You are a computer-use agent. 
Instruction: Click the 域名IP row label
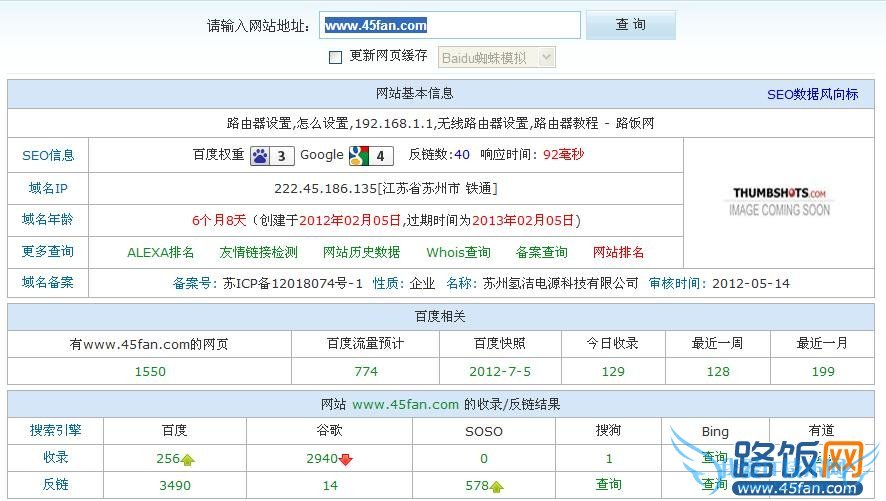click(48, 188)
